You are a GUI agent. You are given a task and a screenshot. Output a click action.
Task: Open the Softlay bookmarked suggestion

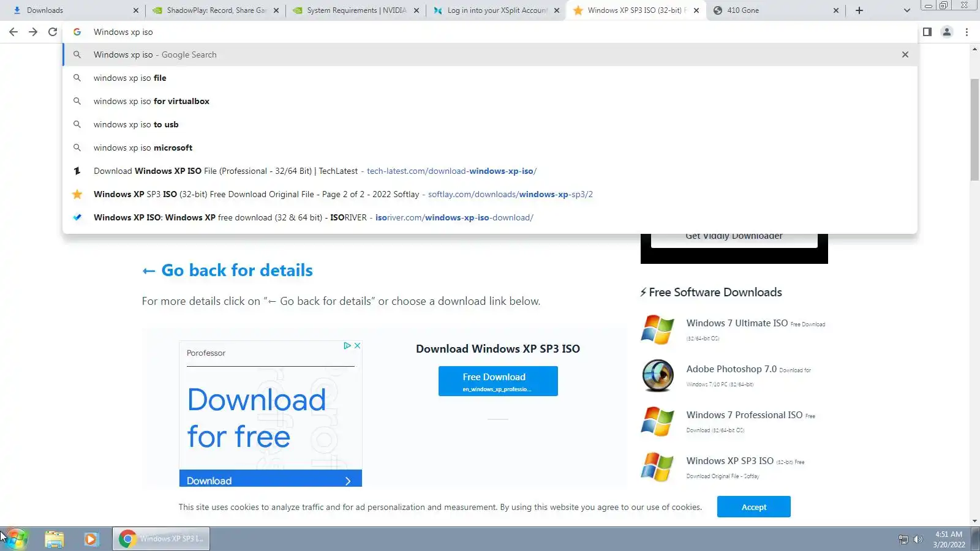click(x=490, y=194)
